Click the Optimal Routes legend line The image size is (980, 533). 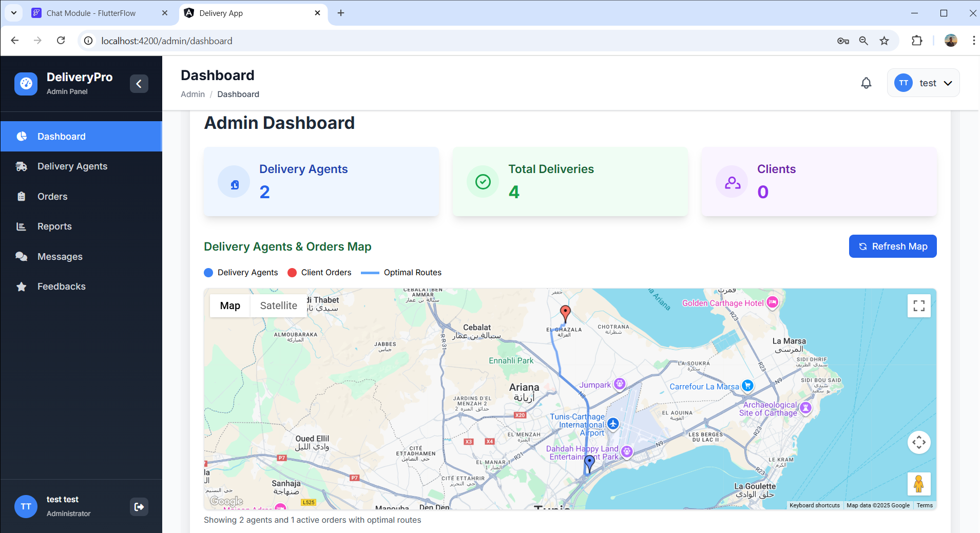370,273
